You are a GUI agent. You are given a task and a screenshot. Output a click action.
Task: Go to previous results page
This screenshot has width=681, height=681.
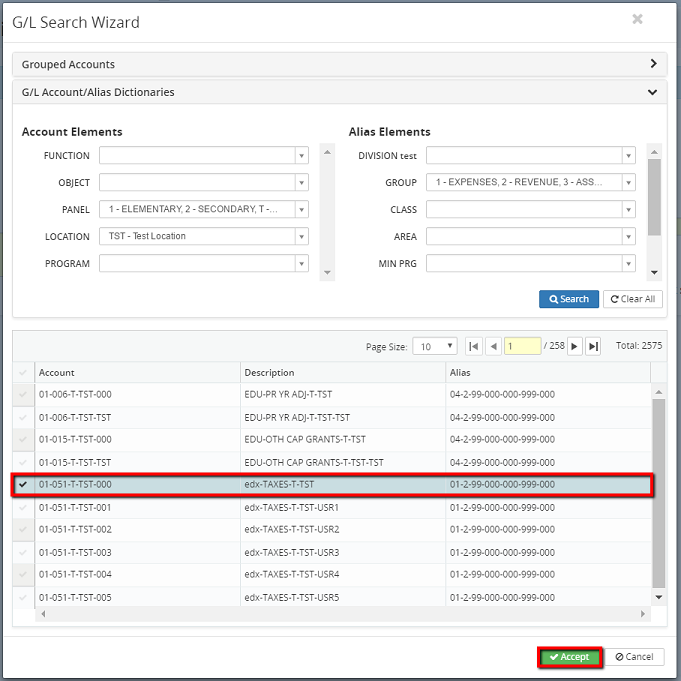point(493,346)
